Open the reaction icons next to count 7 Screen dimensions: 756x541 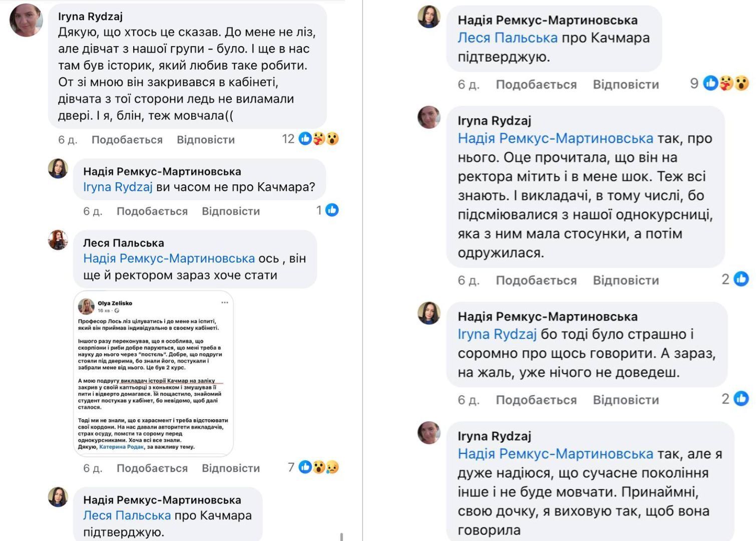[x=319, y=467]
